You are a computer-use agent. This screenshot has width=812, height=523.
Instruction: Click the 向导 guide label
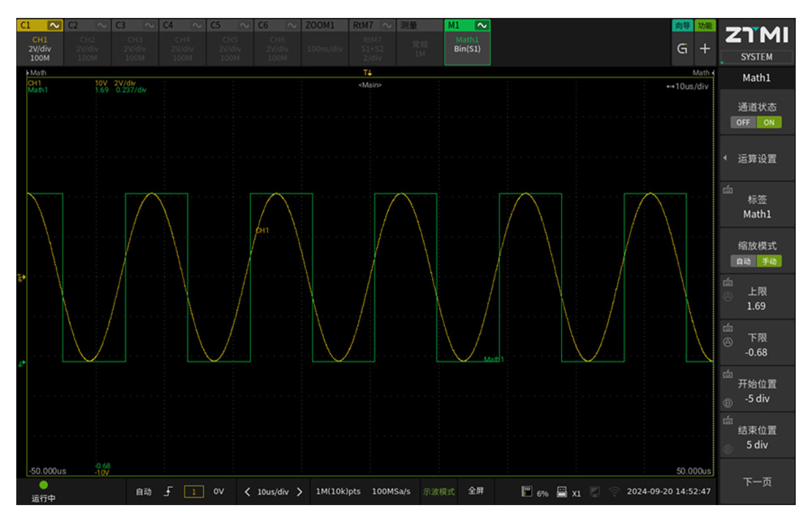(682, 25)
